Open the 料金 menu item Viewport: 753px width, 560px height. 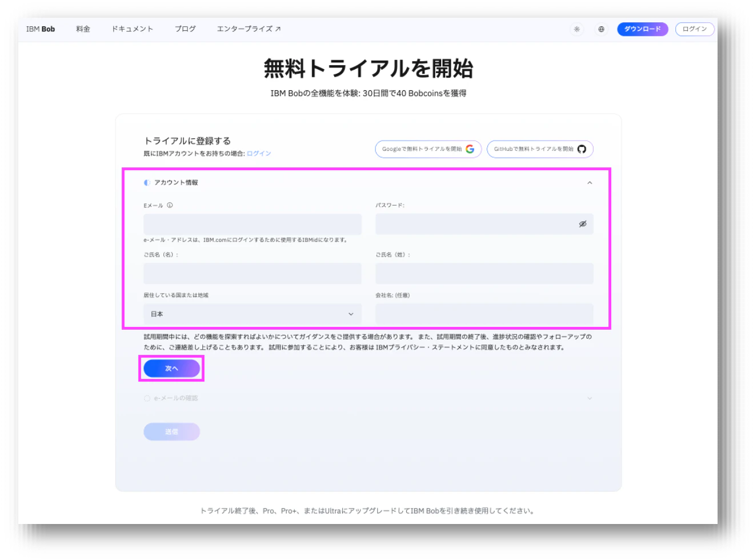point(83,29)
